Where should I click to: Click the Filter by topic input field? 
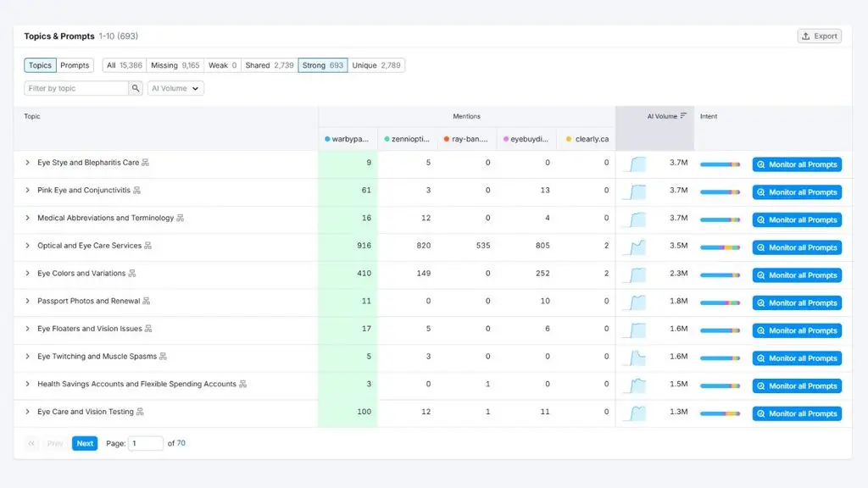[x=76, y=88]
